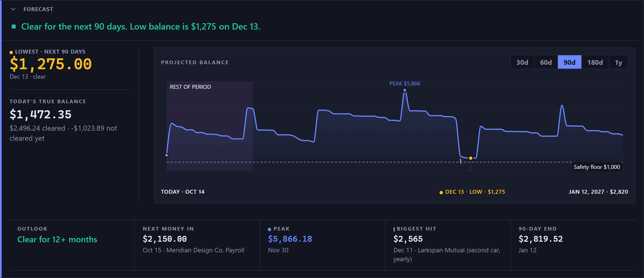
Task: Click the peak point marker on chart
Action: coord(405,90)
